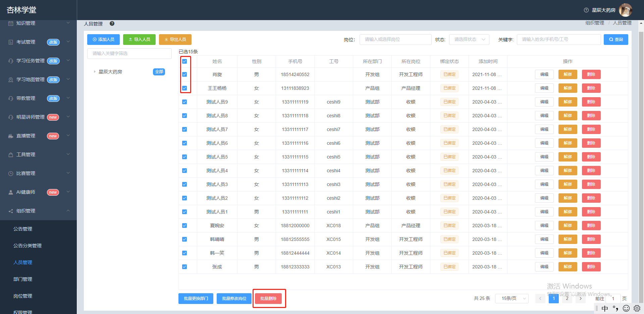Screen dimensions: 644x314
Task: Uncheck the checkbox for 夏婉安
Action: click(x=184, y=226)
